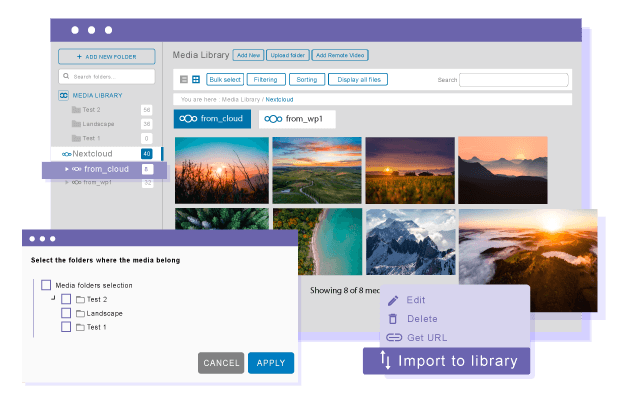This screenshot has width=630, height=397.
Task: Click the Search folders input field
Action: click(106, 76)
